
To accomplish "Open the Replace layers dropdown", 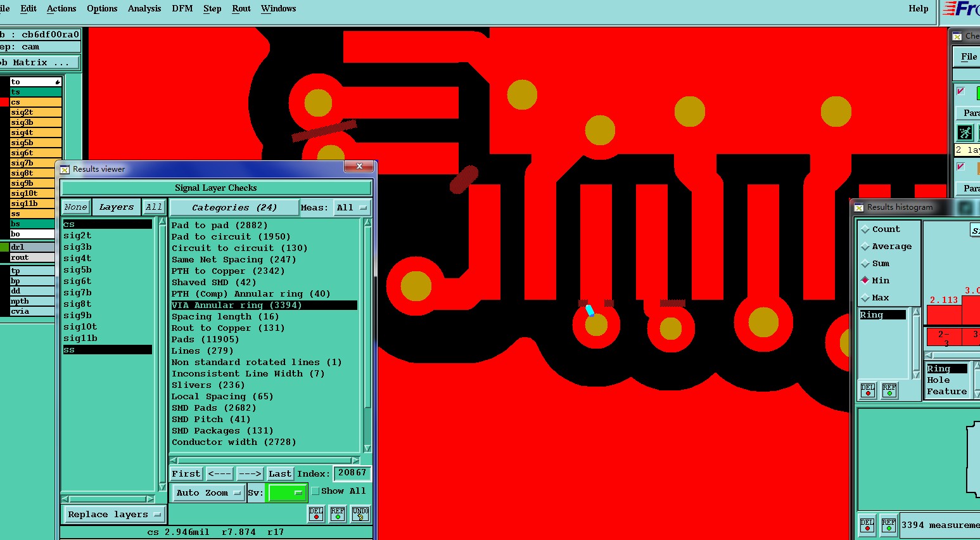I will click(114, 514).
